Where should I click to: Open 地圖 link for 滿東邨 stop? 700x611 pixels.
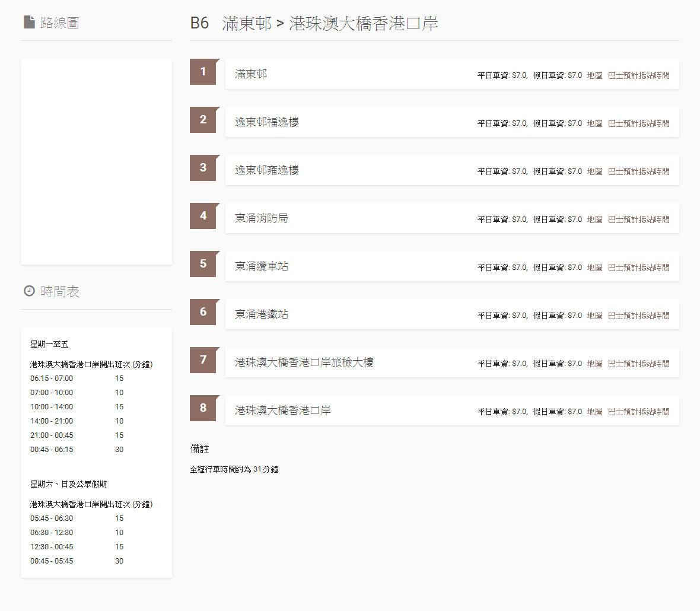click(594, 75)
